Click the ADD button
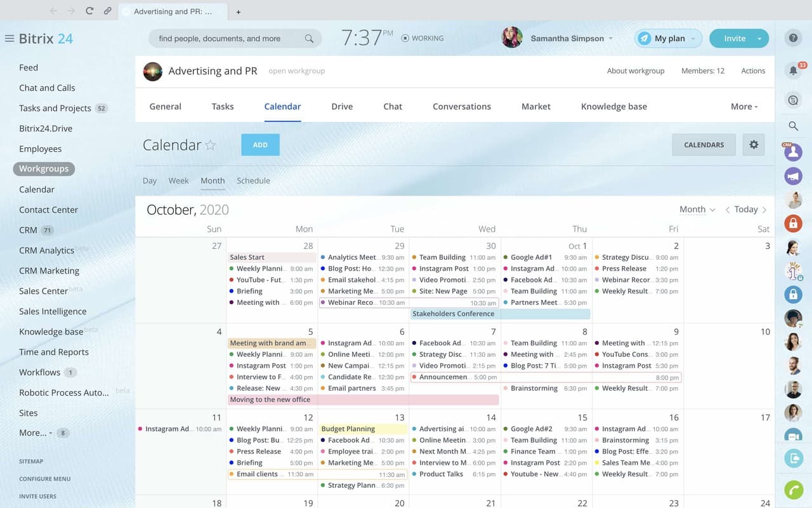The image size is (812, 508). 260,144
